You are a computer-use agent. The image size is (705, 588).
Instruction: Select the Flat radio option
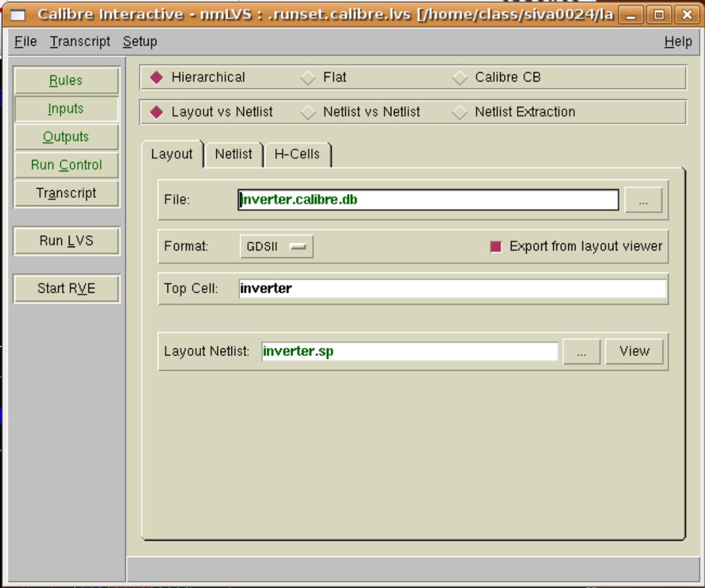[x=324, y=77]
